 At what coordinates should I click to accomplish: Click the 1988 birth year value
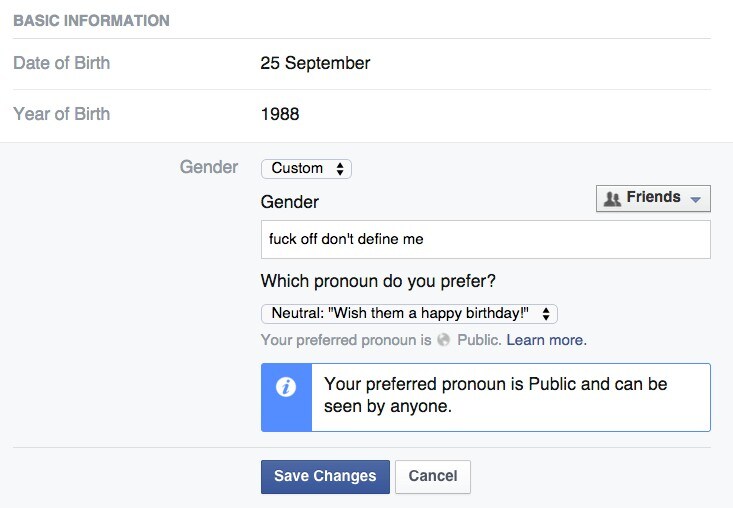pos(280,114)
